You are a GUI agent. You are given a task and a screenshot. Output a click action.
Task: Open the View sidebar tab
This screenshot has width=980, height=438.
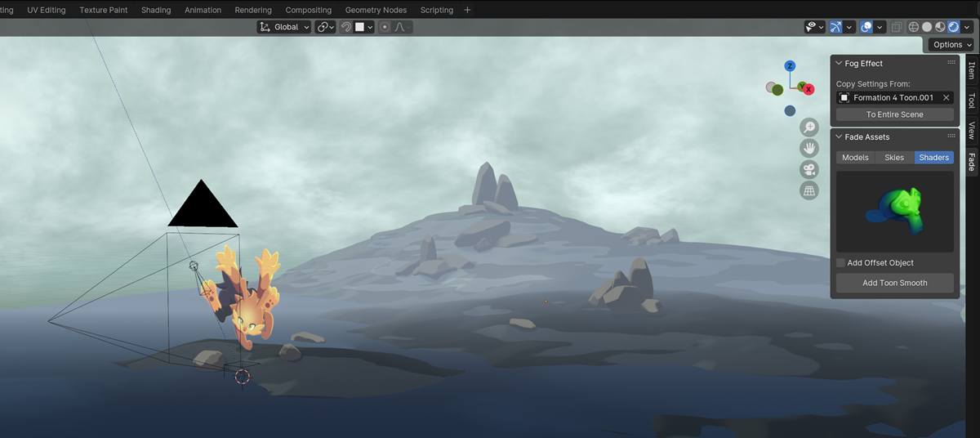click(x=971, y=131)
